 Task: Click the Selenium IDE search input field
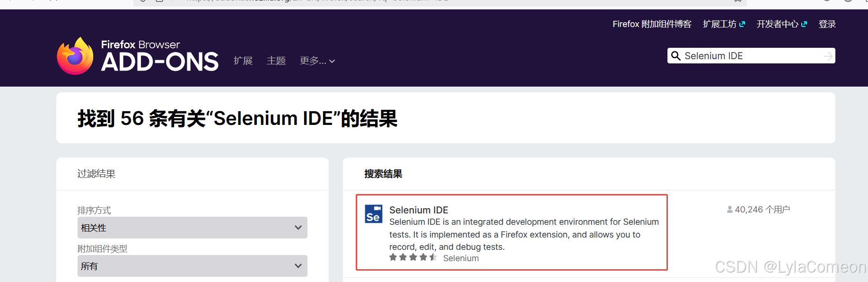[752, 56]
